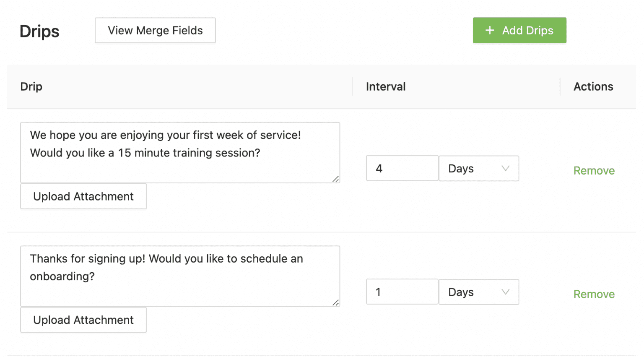Upload attachment for the onboarding drip
The height and width of the screenshot is (357, 644).
(83, 320)
